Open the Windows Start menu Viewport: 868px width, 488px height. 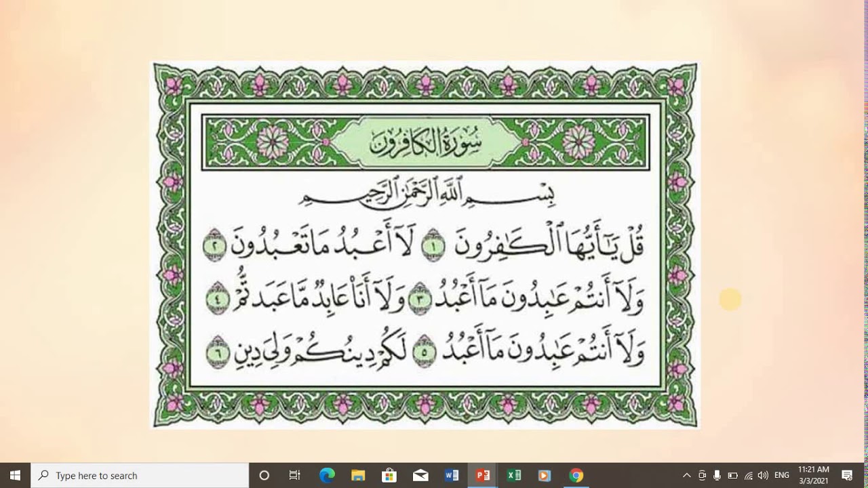coord(15,475)
